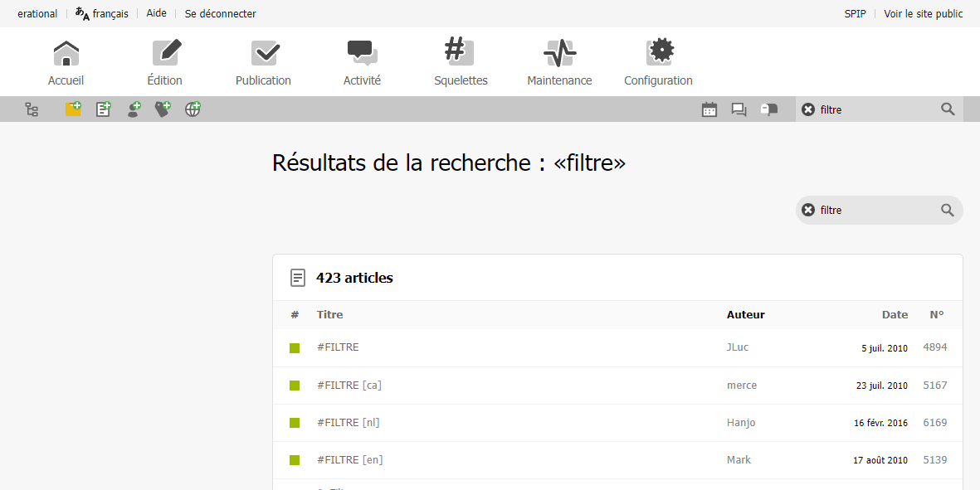The height and width of the screenshot is (490, 980).
Task: Create a new rubrique with folder icon
Action: pos(73,109)
